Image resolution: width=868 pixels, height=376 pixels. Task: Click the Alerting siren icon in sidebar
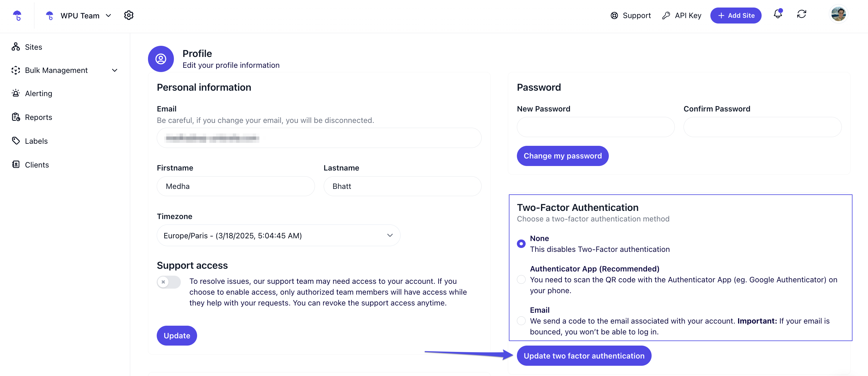[x=15, y=93]
